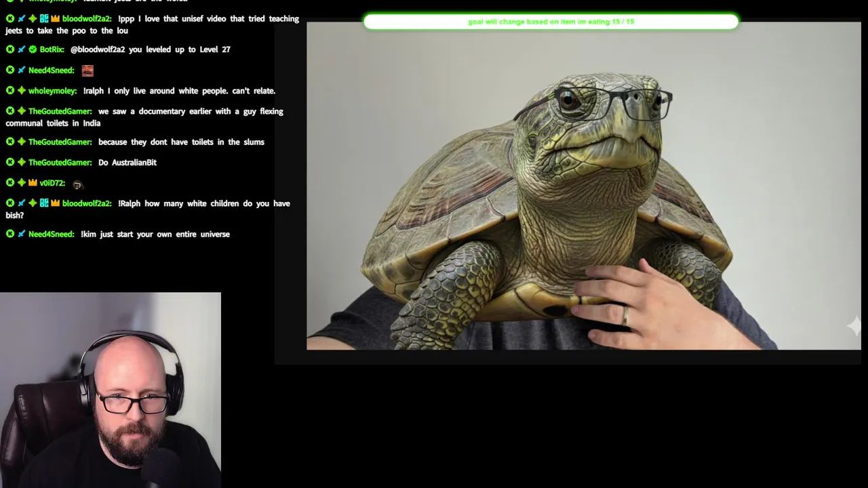Click the turtle with glasses image
The height and width of the screenshot is (488, 868).
pos(584,186)
